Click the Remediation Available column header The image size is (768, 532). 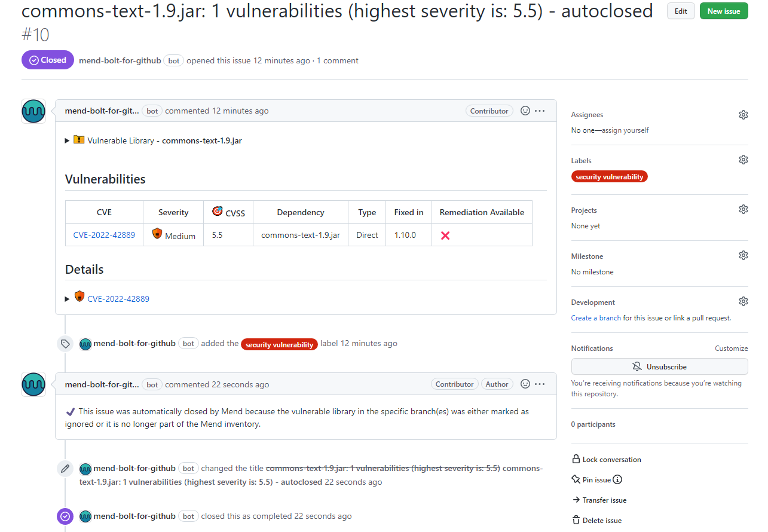pyautogui.click(x=482, y=212)
